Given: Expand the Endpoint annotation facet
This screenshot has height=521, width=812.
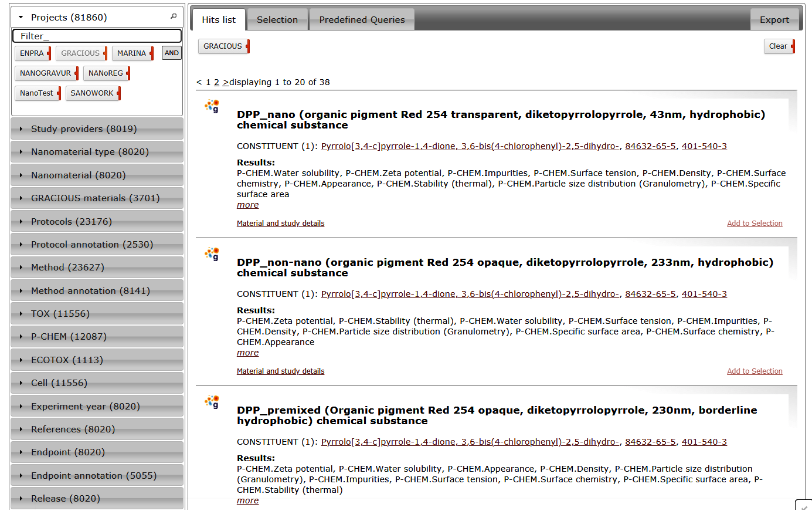Looking at the screenshot, I should tap(94, 476).
